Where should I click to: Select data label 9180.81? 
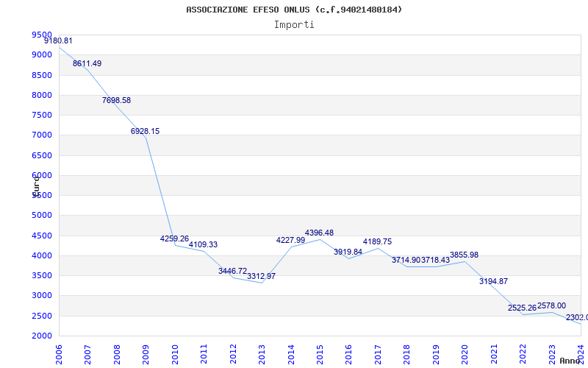(x=58, y=41)
